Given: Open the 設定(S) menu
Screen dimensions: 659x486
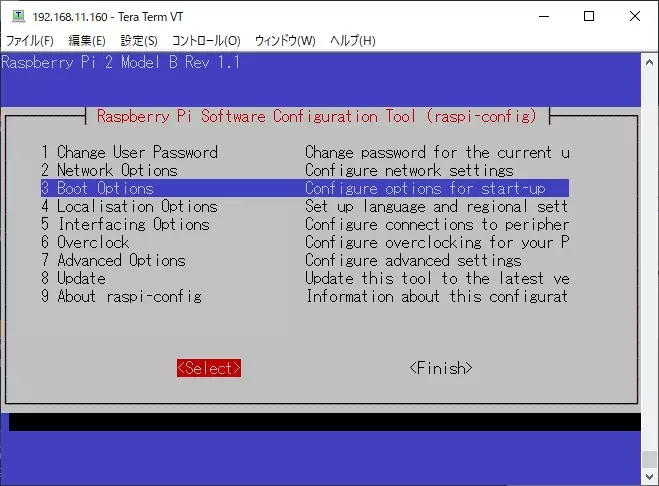Looking at the screenshot, I should coord(139,40).
